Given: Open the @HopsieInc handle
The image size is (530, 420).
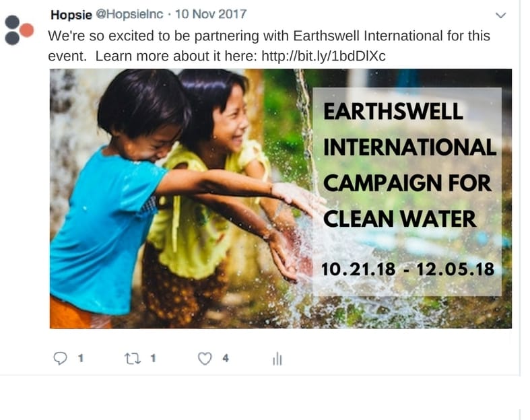Looking at the screenshot, I should [129, 14].
